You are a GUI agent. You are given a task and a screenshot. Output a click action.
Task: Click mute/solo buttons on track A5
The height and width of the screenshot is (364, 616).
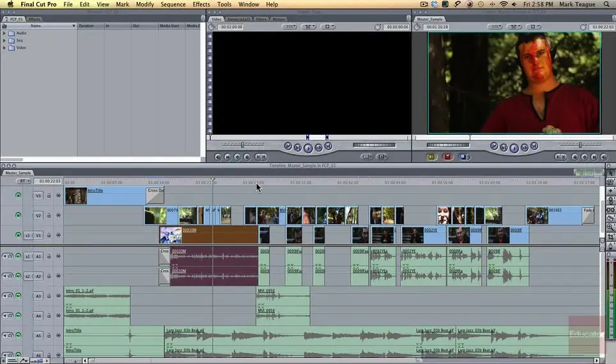pos(8,335)
